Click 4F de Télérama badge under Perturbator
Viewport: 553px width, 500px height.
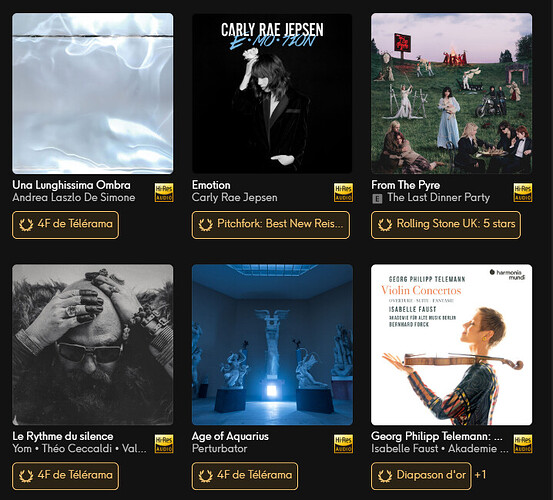(x=245, y=476)
